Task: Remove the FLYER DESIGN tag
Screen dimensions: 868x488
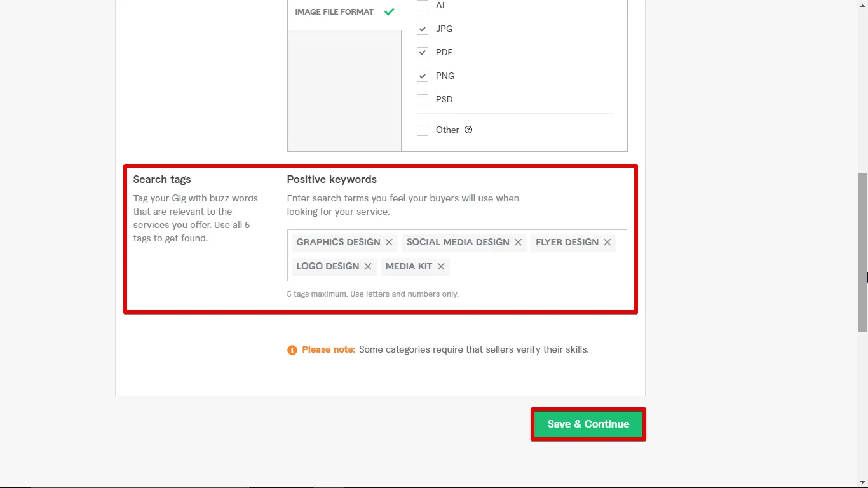Action: click(x=607, y=242)
